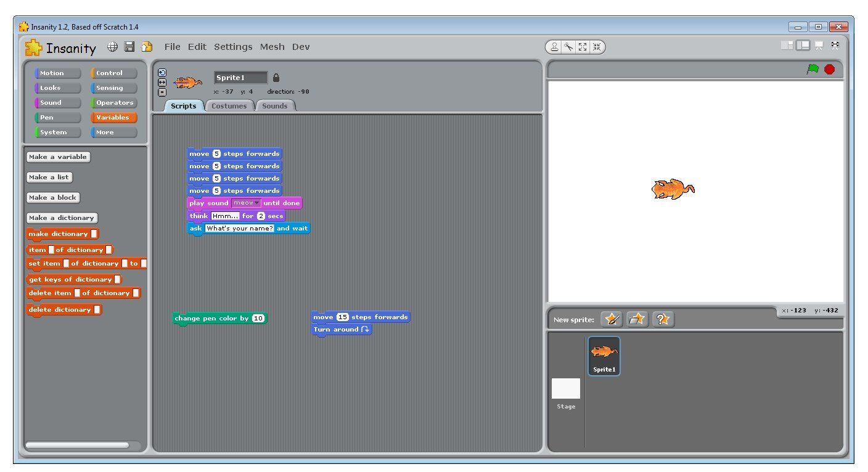Viewport: 868px width, 472px height.
Task: Click the cat sprite on stage
Action: (673, 189)
